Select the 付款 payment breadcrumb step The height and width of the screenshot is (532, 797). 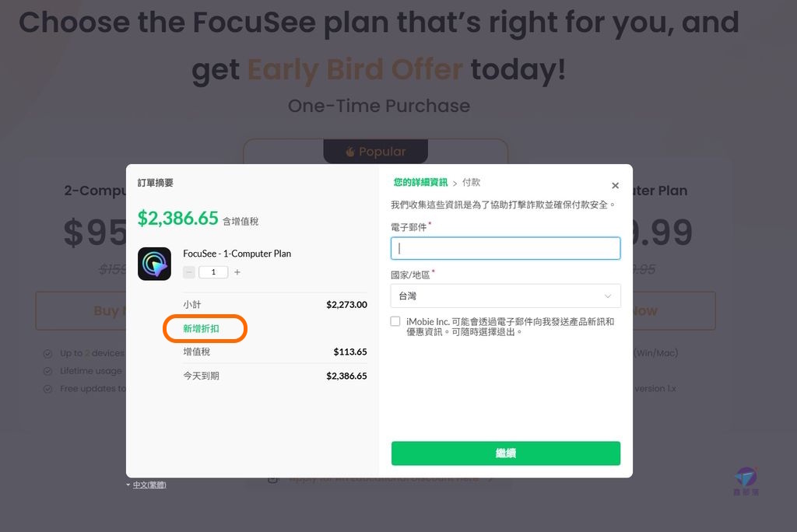coord(471,182)
